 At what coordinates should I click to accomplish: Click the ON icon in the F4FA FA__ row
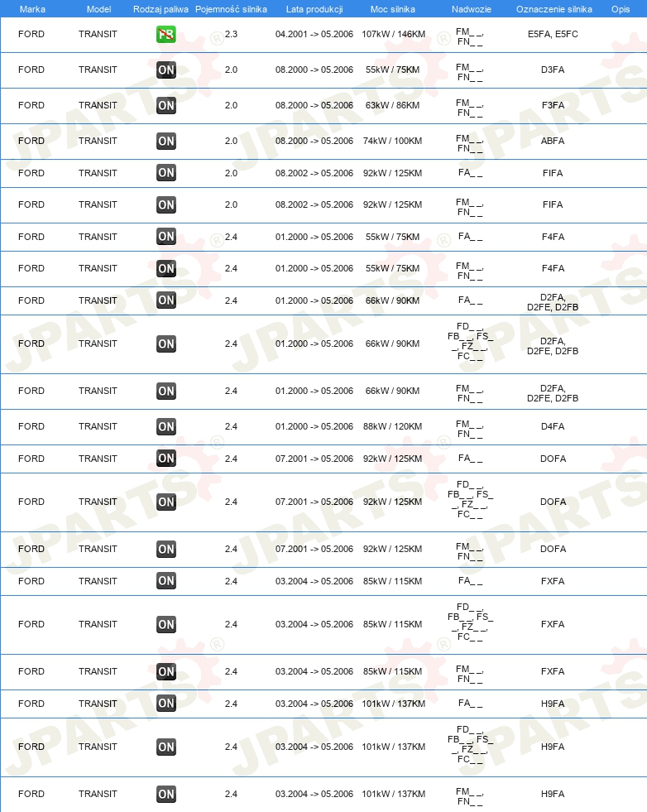[x=166, y=237]
